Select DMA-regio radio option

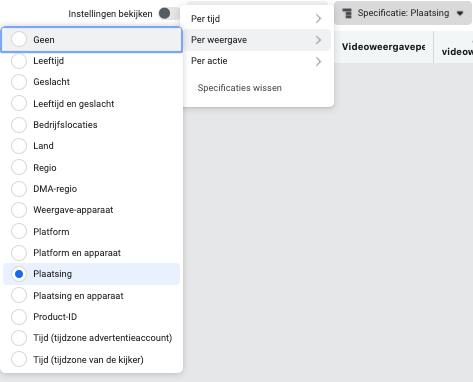coord(19,189)
